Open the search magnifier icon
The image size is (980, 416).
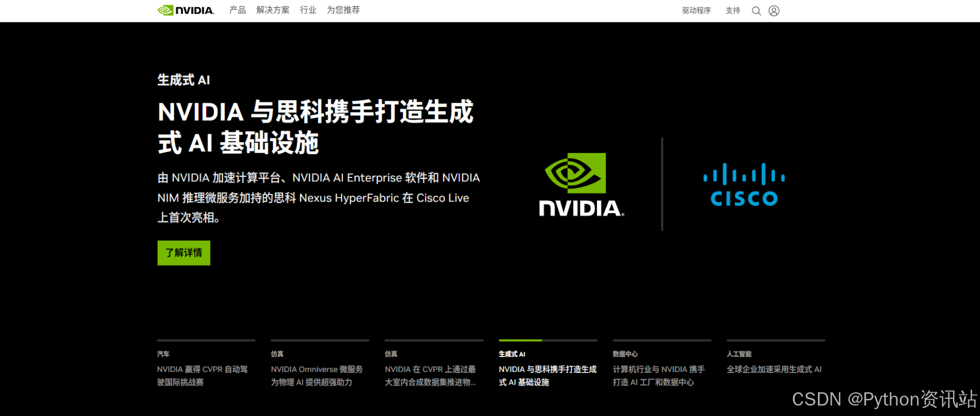(756, 11)
